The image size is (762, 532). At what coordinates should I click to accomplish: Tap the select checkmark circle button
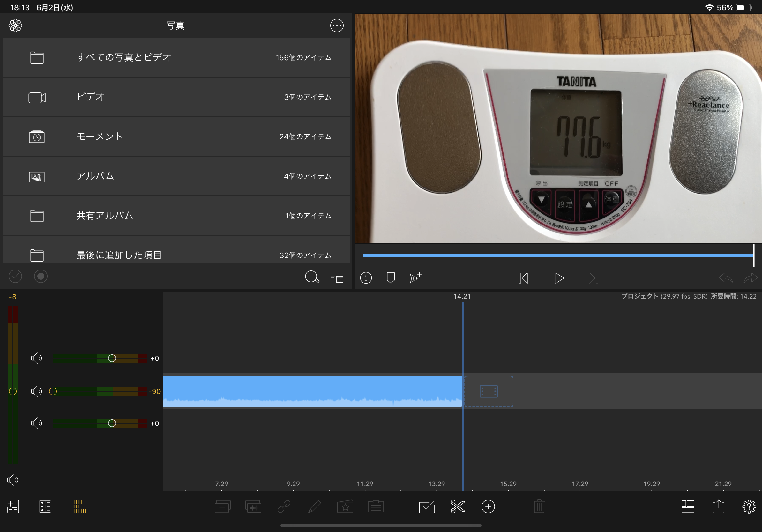15,276
